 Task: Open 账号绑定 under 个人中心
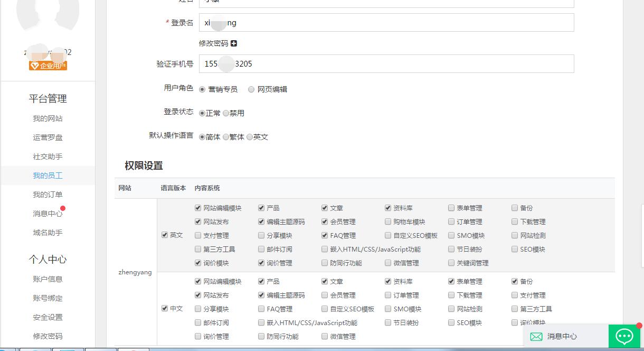pos(48,298)
